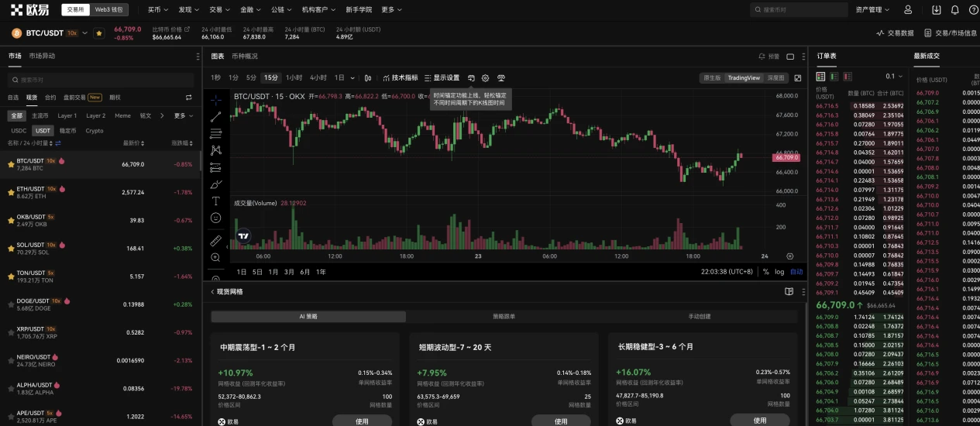Expand the 更多 category filter dropdown

(183, 116)
